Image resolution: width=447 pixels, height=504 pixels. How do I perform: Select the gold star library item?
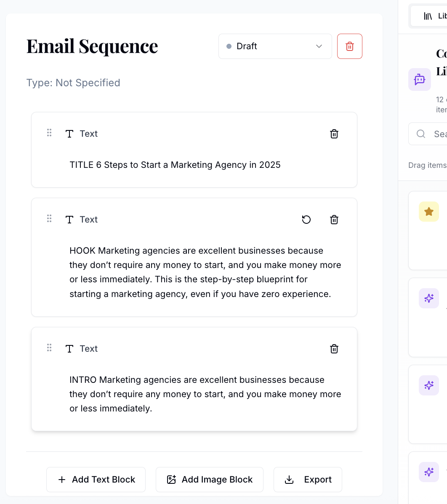coord(428,212)
